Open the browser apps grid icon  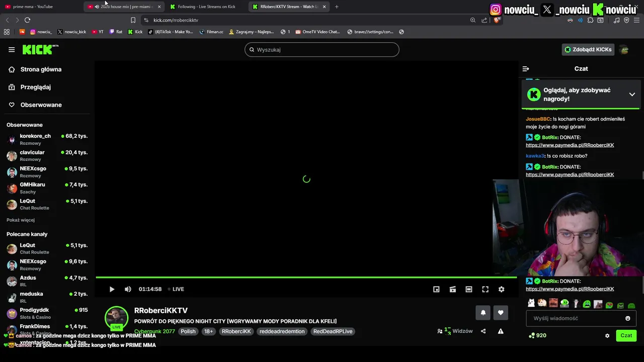pos(7,32)
